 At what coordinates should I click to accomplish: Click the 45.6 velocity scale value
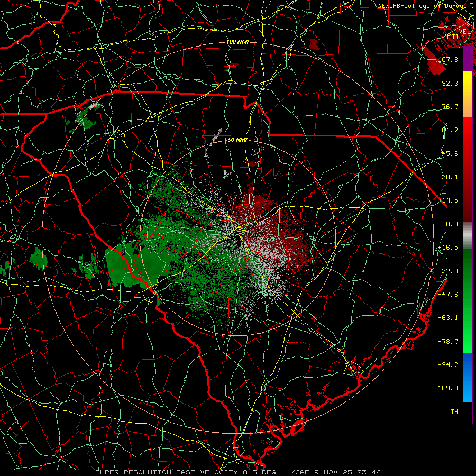(450, 153)
